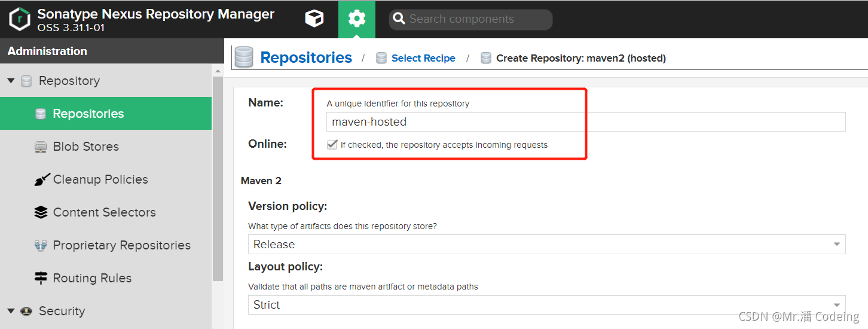This screenshot has width=868, height=329.
Task: Collapse the Repository tree section
Action: point(11,81)
